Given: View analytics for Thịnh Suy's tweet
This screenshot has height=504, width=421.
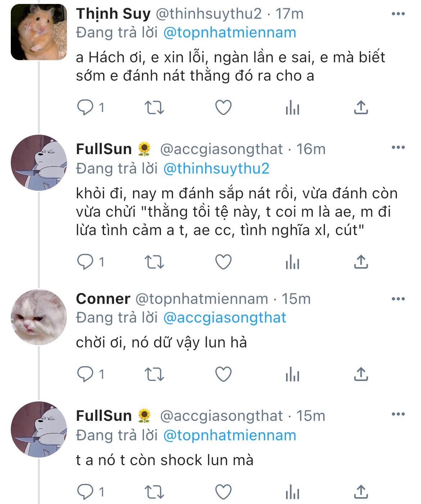Looking at the screenshot, I should (x=292, y=107).
